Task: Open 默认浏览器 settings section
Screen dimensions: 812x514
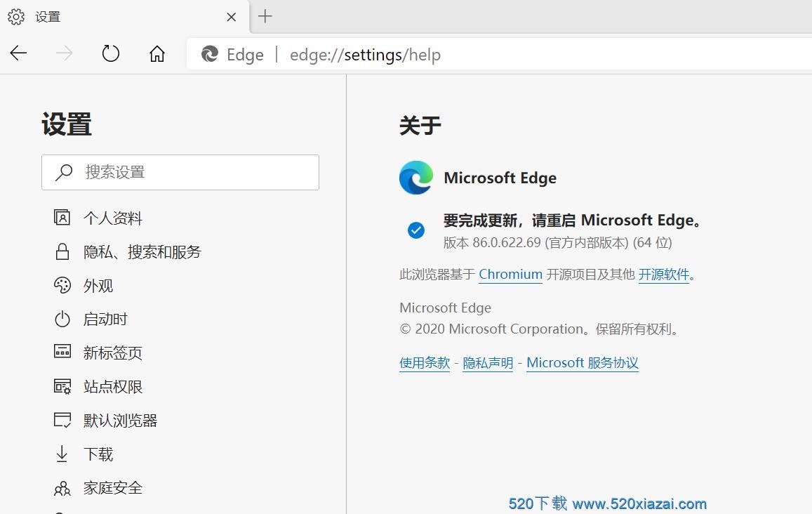Action: (x=120, y=420)
